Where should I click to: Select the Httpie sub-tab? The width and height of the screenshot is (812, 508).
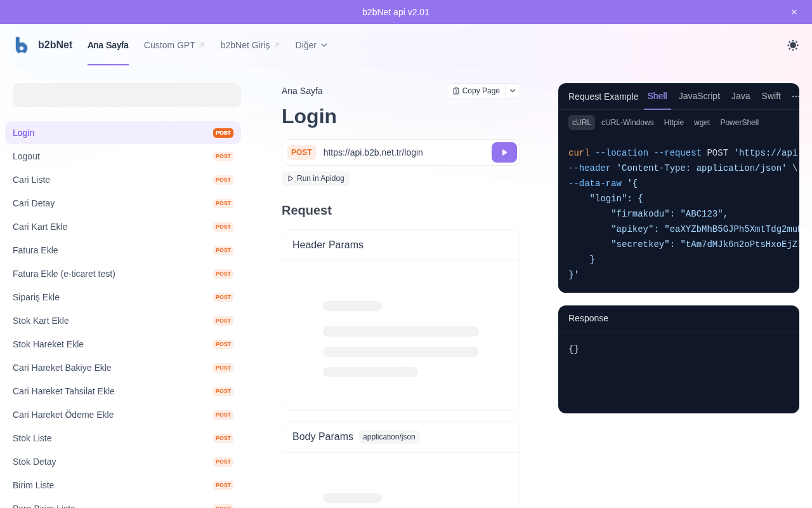[x=674, y=123]
